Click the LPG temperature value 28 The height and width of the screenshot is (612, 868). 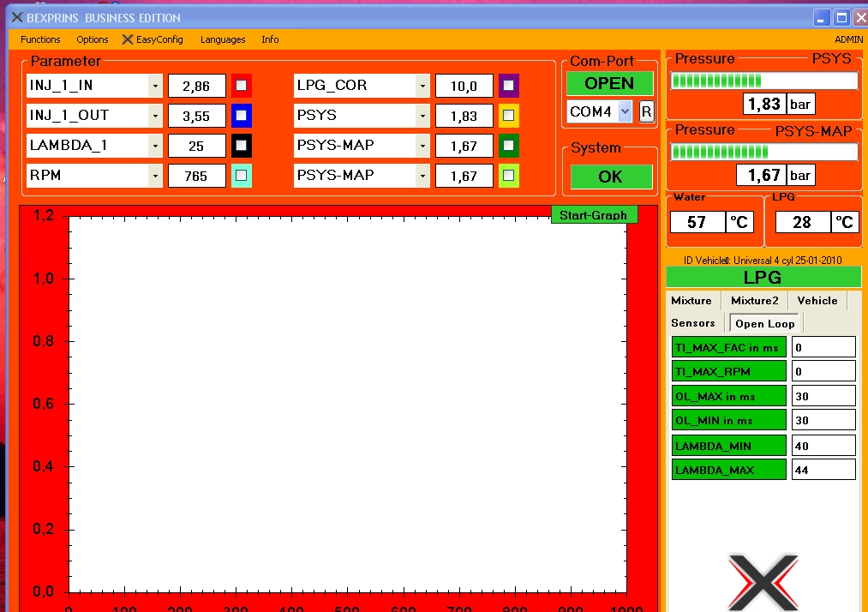[802, 222]
